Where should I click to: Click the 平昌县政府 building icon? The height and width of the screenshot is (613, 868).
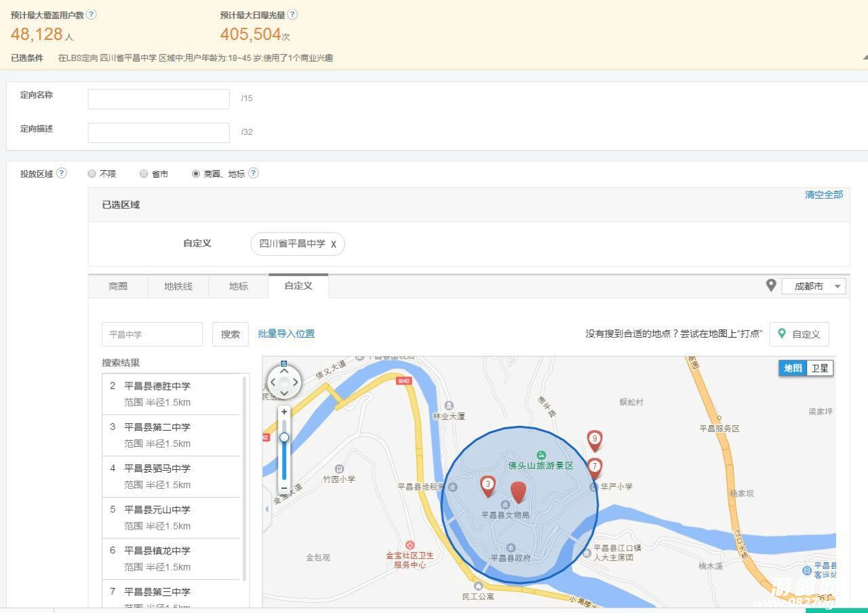(511, 548)
